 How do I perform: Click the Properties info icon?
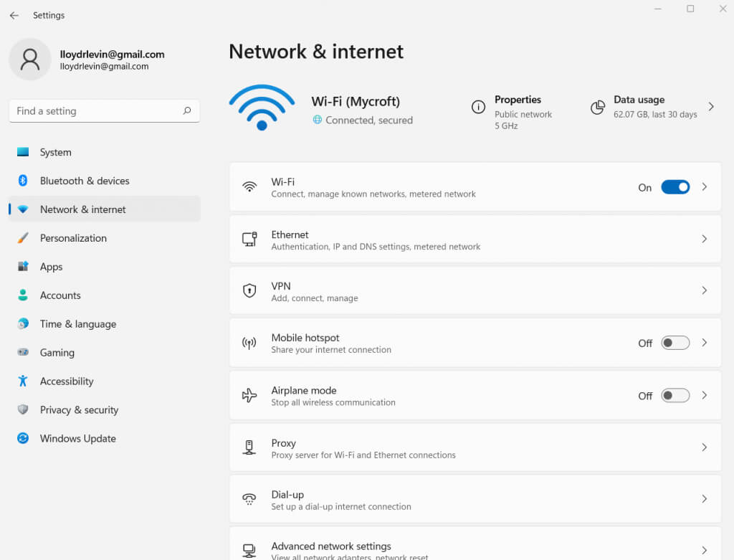click(478, 107)
